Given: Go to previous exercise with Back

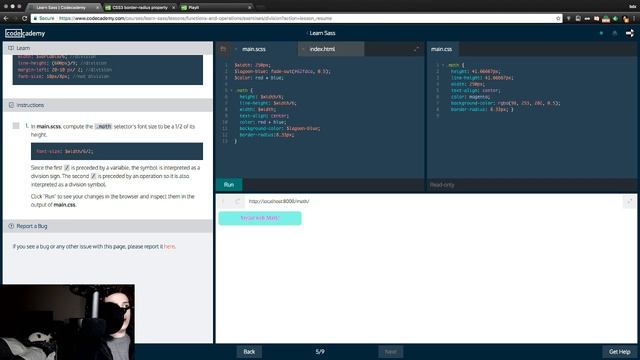Looking at the screenshot, I should (x=249, y=351).
